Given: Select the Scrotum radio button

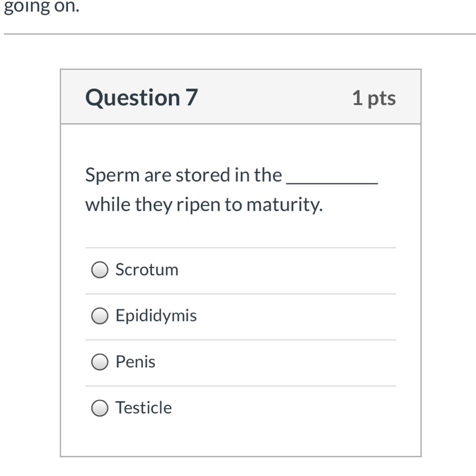Looking at the screenshot, I should 100,270.
